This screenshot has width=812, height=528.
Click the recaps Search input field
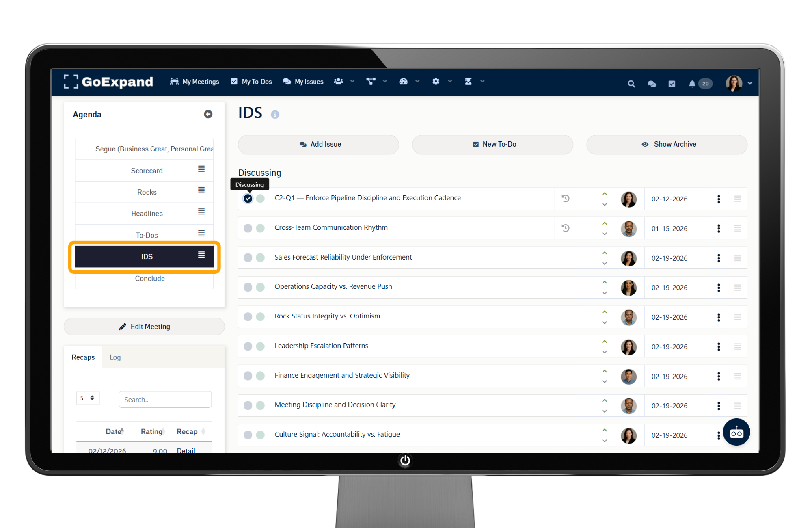click(x=165, y=399)
